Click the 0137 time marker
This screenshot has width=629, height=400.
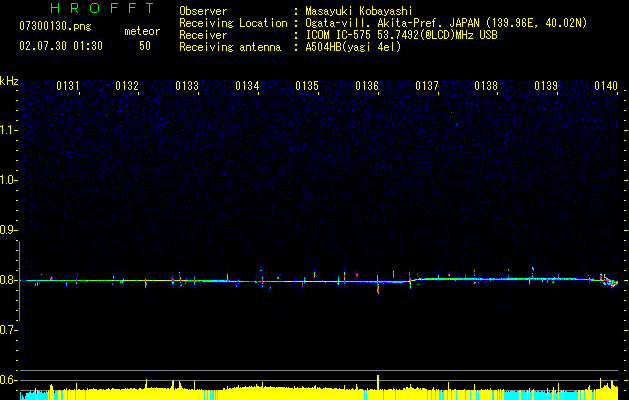point(427,86)
